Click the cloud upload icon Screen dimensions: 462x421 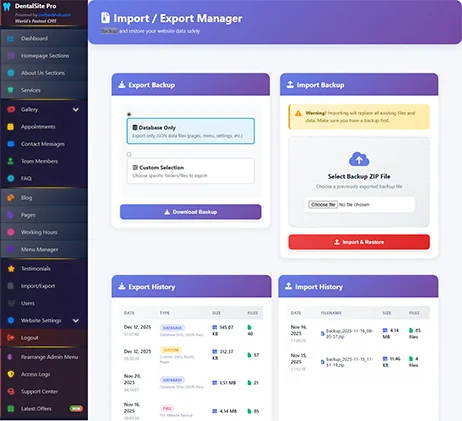359,159
